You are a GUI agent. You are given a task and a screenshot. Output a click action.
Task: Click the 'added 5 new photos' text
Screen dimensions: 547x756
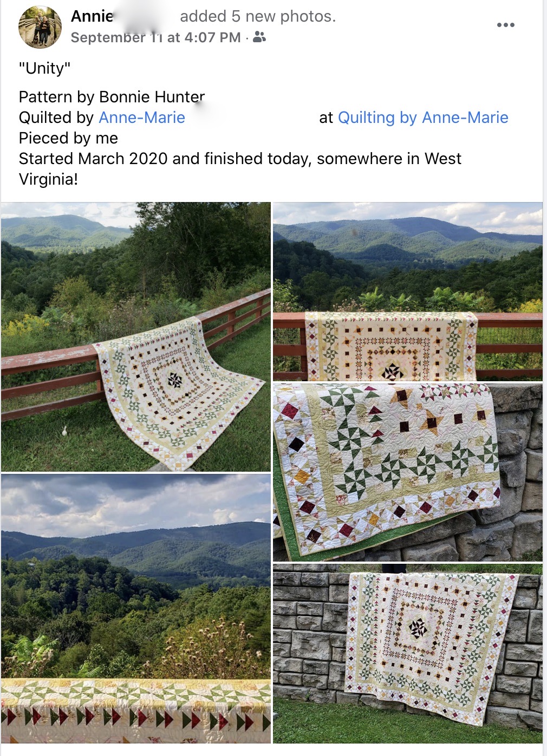(258, 16)
